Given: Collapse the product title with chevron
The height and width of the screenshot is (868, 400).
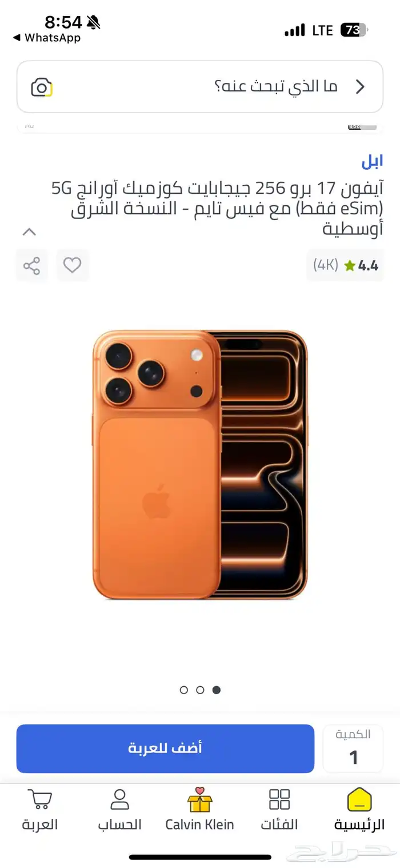Looking at the screenshot, I should (x=29, y=232).
